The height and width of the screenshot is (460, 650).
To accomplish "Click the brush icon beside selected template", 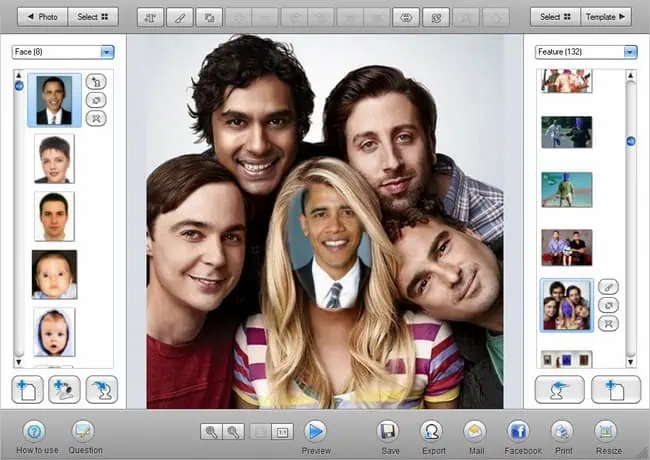I will [608, 286].
